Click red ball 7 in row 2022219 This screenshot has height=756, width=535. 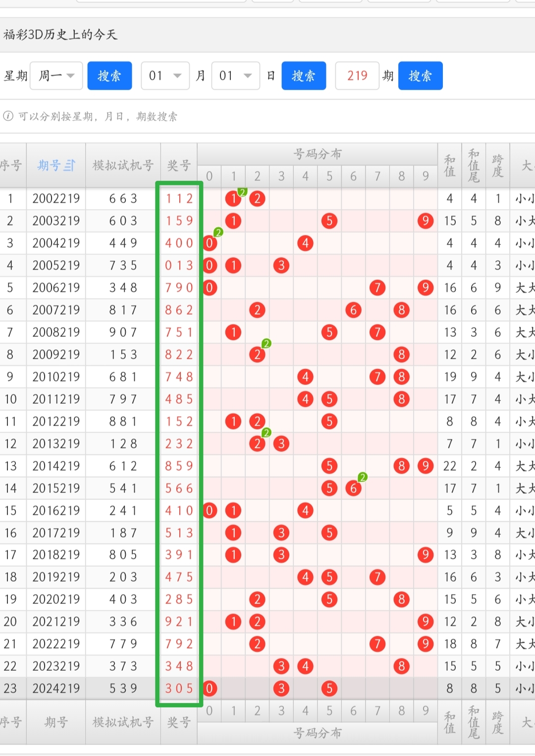pos(377,644)
